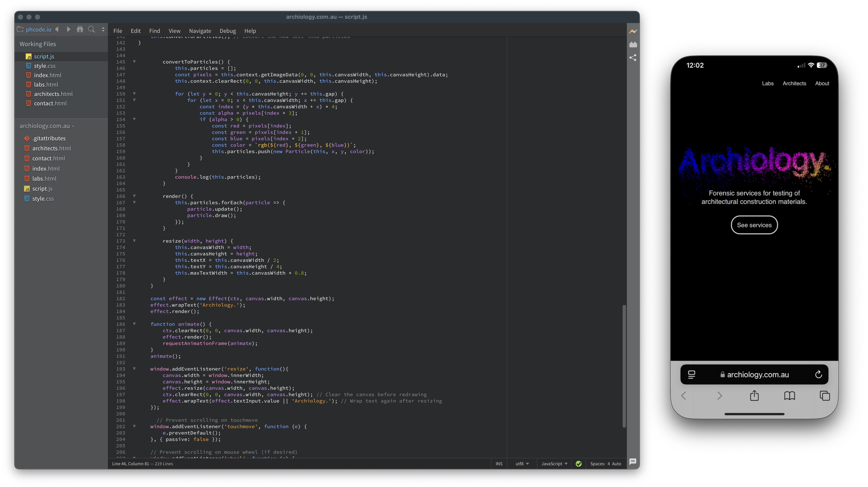Select index.html in Working Files
This screenshot has height=487, width=868.
point(48,75)
